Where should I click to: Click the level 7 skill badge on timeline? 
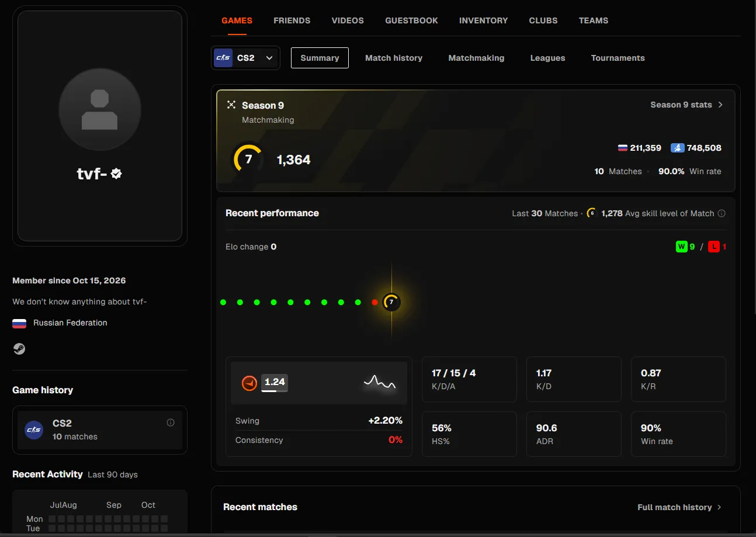(391, 302)
